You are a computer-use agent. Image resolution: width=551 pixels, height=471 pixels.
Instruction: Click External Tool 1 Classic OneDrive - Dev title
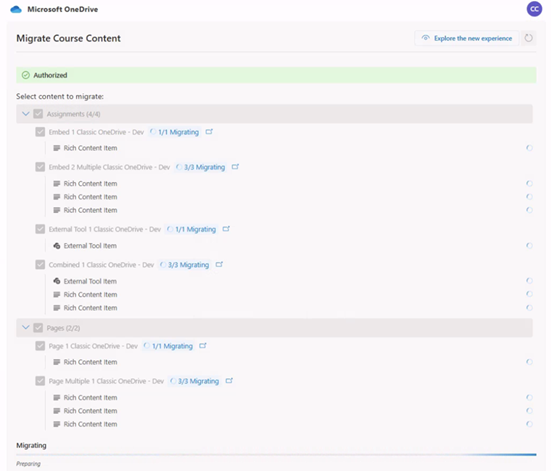coord(105,230)
